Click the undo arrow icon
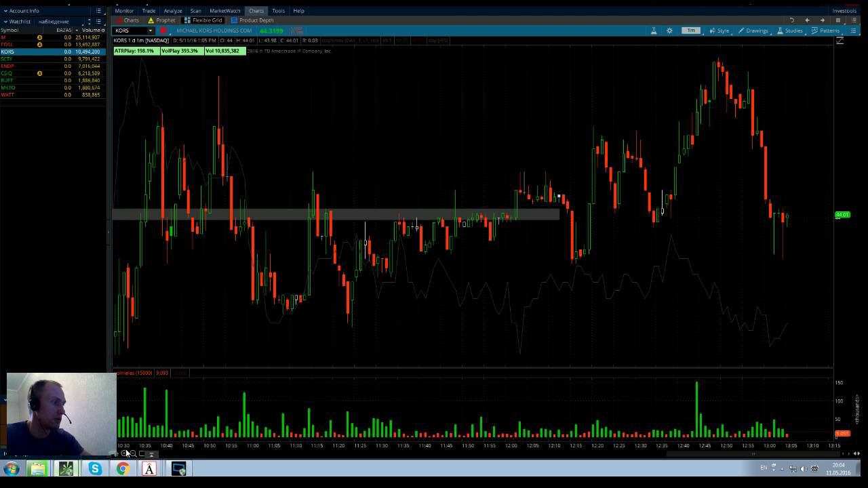This screenshot has width=868, height=488. (x=792, y=20)
